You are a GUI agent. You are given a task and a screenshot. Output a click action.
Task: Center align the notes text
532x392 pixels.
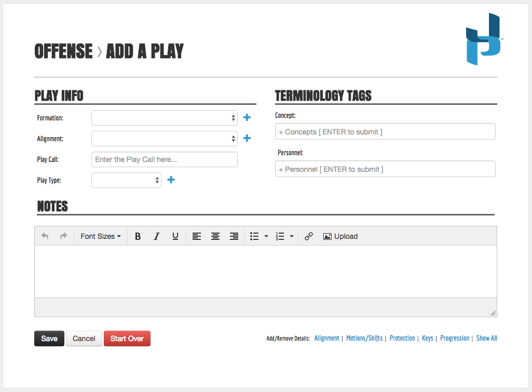pyautogui.click(x=215, y=236)
